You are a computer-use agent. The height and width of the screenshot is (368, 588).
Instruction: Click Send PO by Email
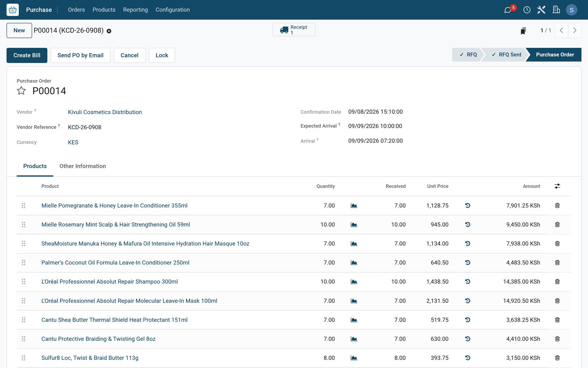(x=80, y=55)
